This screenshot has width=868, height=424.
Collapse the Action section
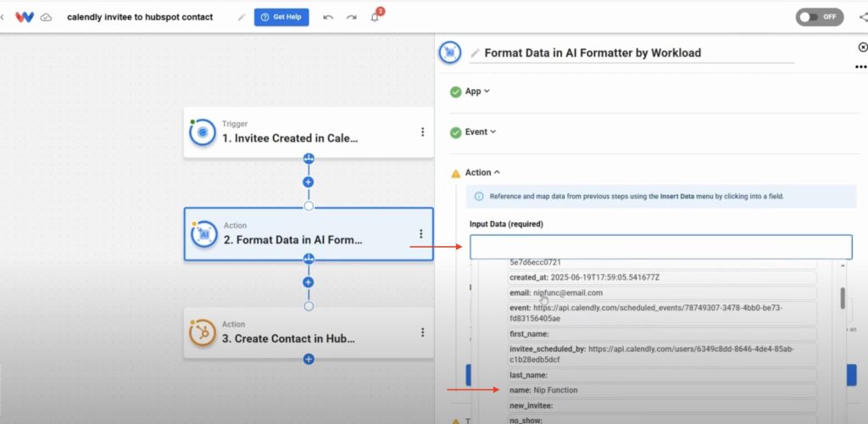pos(482,173)
